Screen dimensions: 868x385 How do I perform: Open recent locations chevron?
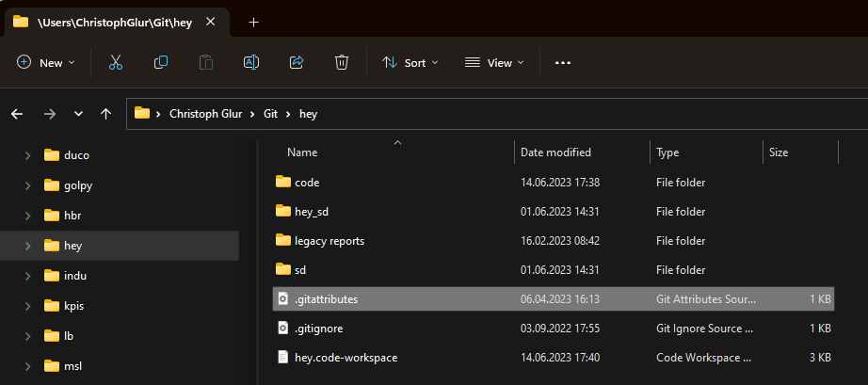pos(78,114)
